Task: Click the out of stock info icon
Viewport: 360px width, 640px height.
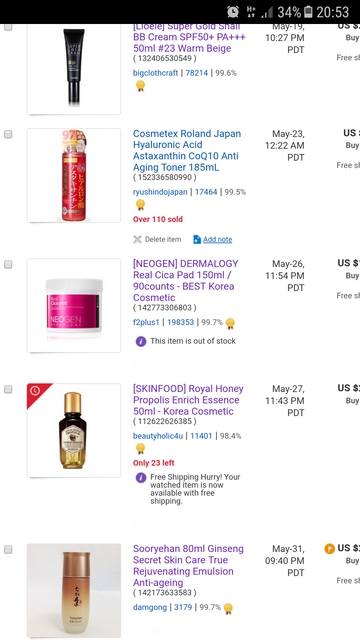Action: tap(141, 341)
